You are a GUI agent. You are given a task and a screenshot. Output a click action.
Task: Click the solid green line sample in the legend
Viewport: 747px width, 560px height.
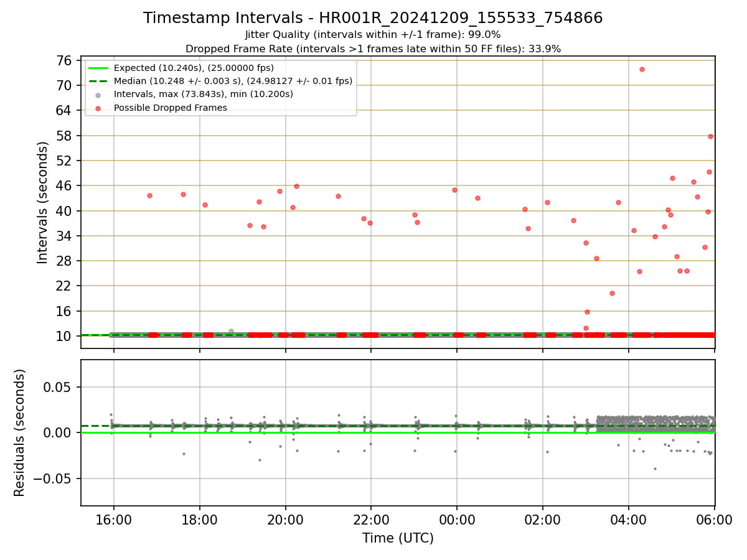click(98, 68)
